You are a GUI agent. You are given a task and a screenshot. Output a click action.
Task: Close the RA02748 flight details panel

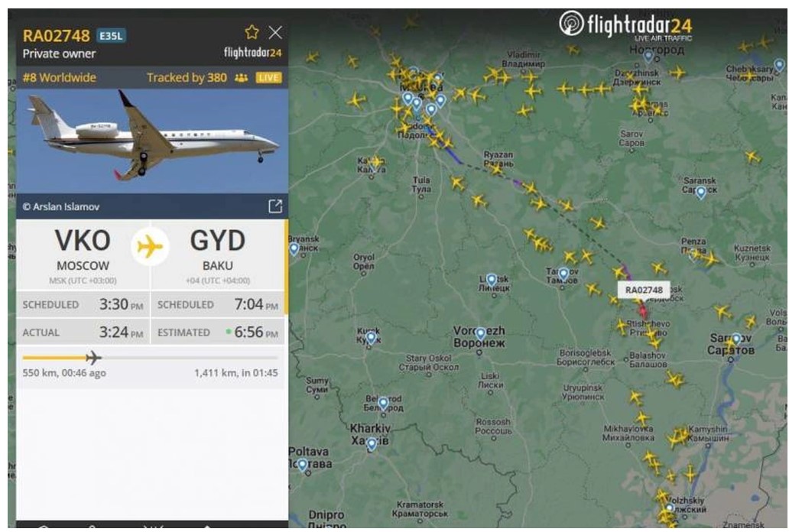point(275,33)
